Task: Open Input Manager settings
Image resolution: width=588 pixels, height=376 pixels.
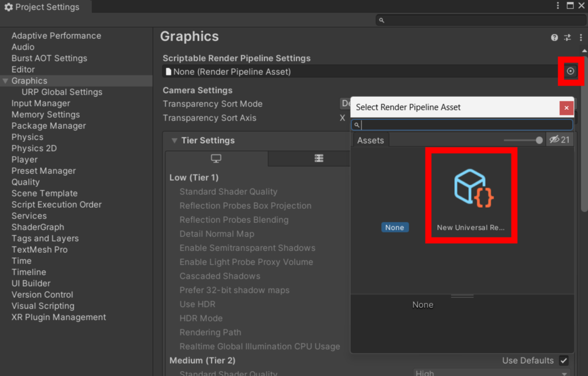Action: [41, 104]
